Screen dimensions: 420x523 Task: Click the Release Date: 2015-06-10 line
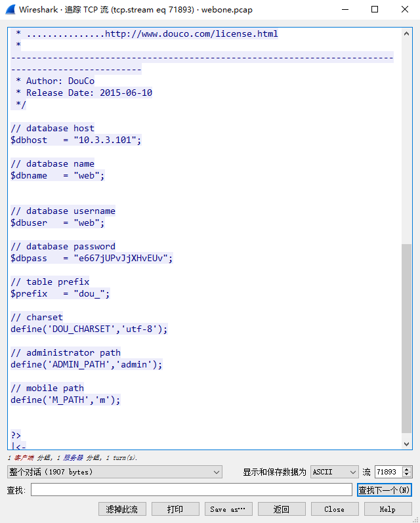tap(89, 93)
